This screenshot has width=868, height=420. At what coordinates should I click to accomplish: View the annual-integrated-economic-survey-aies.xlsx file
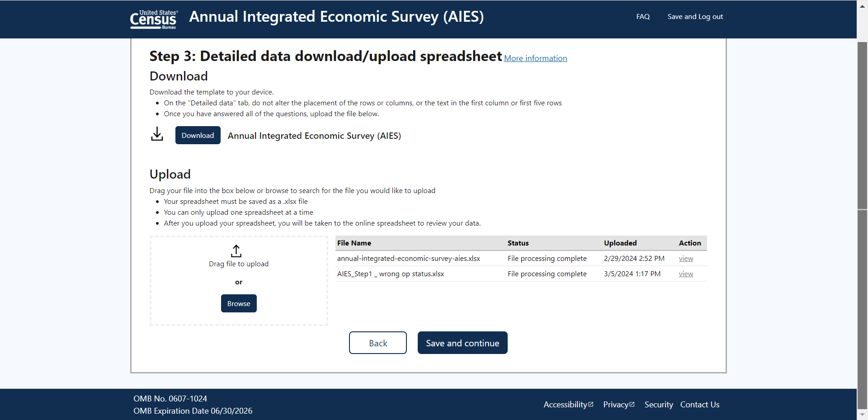pos(685,259)
